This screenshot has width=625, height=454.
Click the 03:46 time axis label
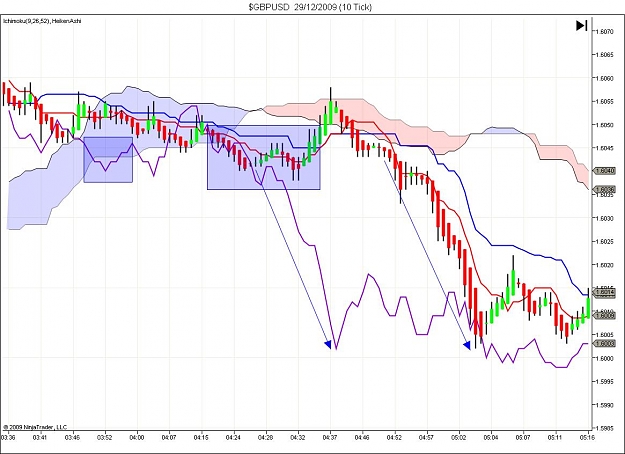coord(72,437)
